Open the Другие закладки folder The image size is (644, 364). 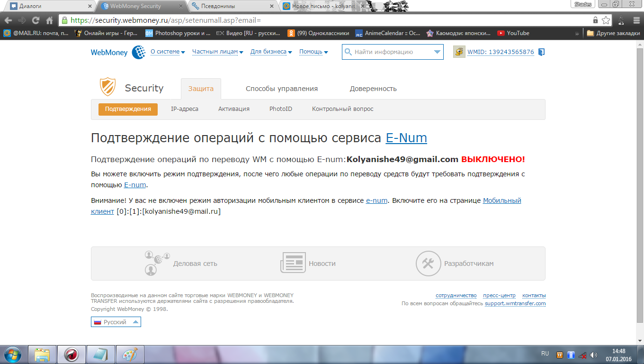(613, 33)
